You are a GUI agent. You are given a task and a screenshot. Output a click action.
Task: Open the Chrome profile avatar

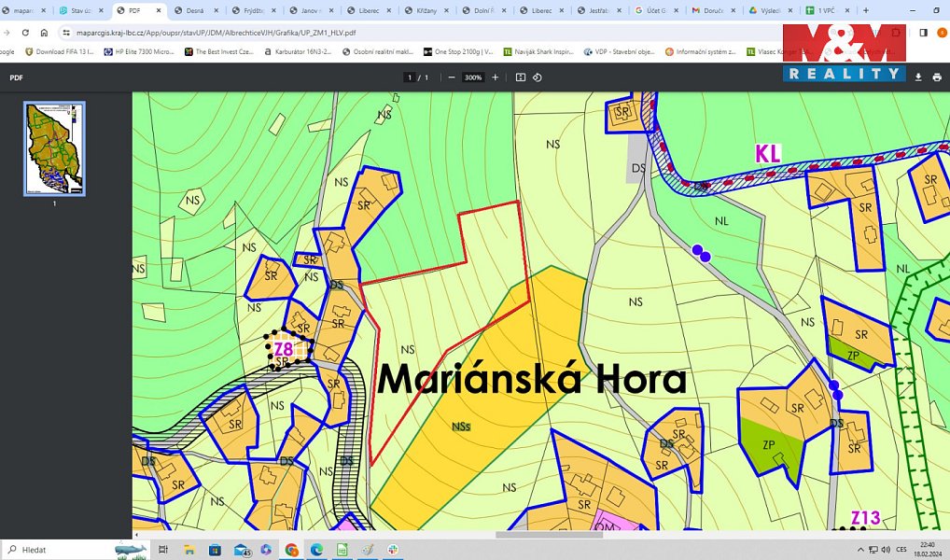(942, 33)
